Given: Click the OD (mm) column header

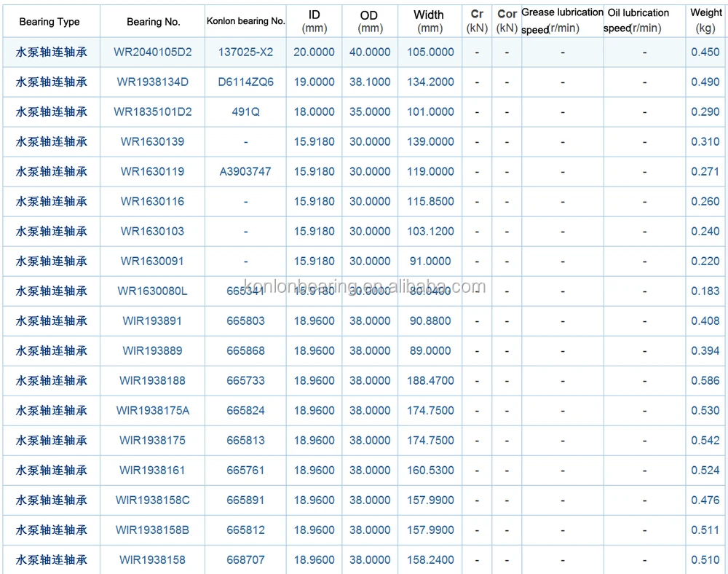Looking at the screenshot, I should click(x=370, y=21).
